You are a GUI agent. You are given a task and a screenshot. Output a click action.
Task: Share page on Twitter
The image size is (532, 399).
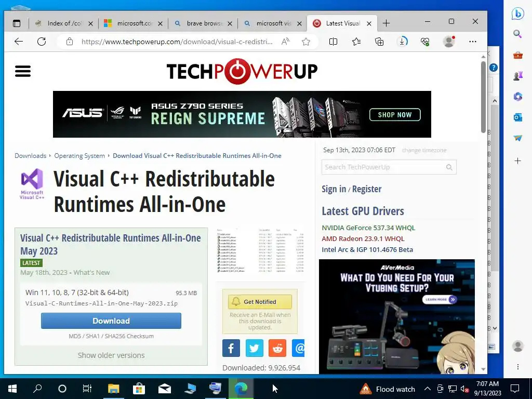click(254, 348)
